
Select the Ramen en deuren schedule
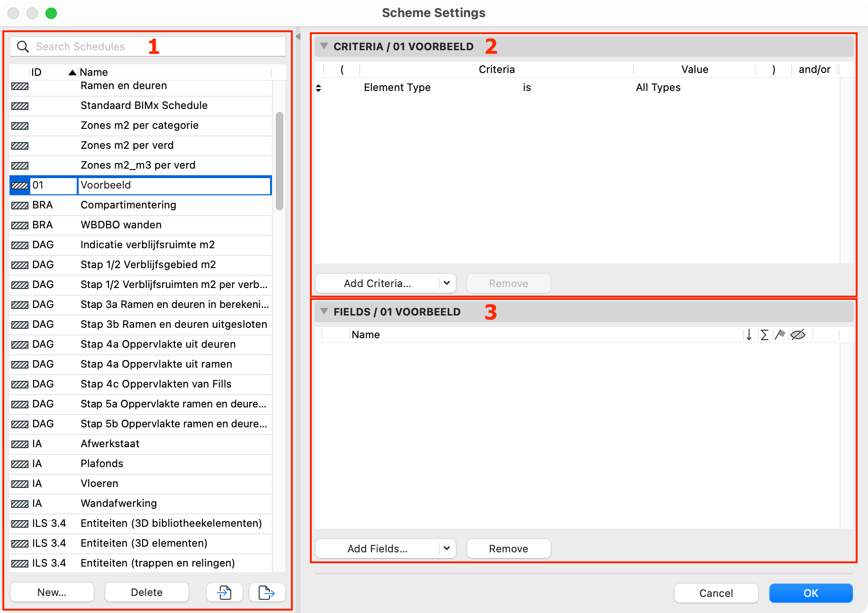click(141, 86)
